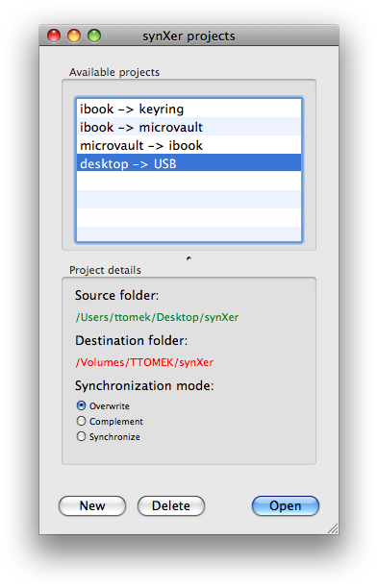Select project desktop -> USB

click(x=189, y=163)
